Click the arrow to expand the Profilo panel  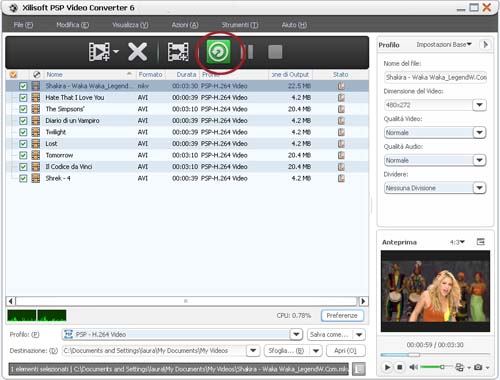[x=486, y=44]
